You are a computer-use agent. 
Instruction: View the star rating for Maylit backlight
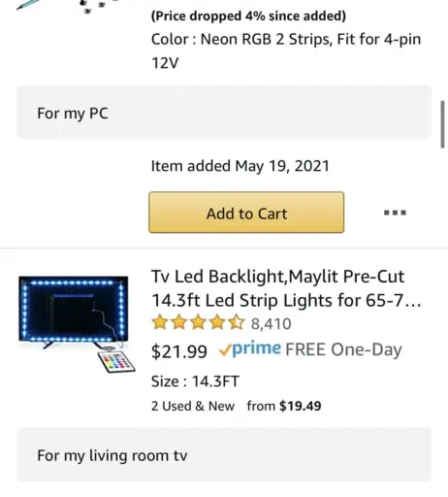point(198,322)
